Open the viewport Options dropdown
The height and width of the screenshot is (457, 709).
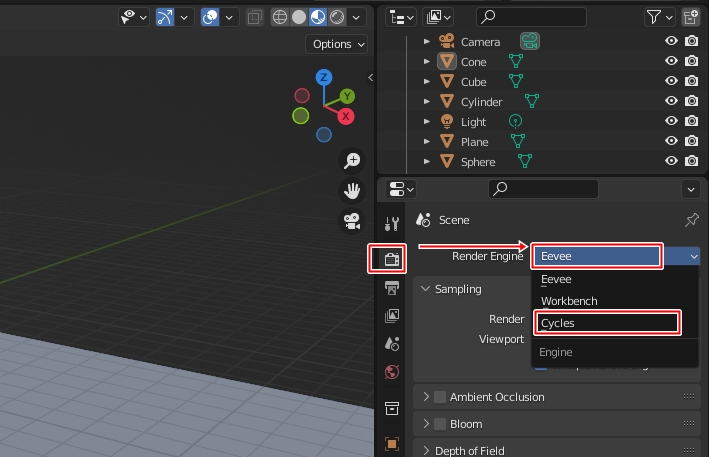[337, 44]
